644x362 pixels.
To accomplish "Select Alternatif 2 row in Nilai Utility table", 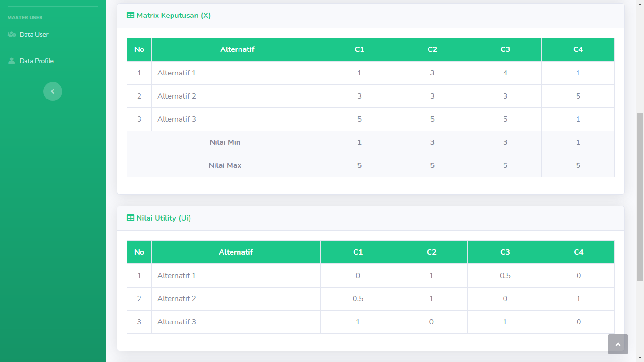I will click(x=371, y=299).
